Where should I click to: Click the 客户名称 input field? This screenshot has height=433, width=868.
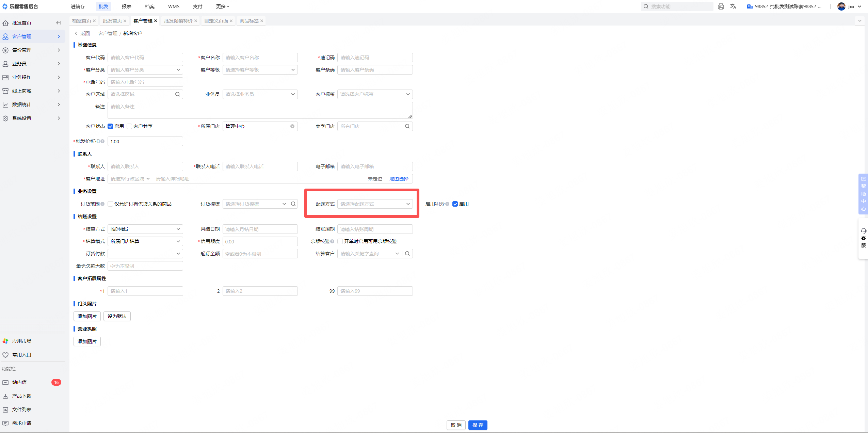pos(260,58)
